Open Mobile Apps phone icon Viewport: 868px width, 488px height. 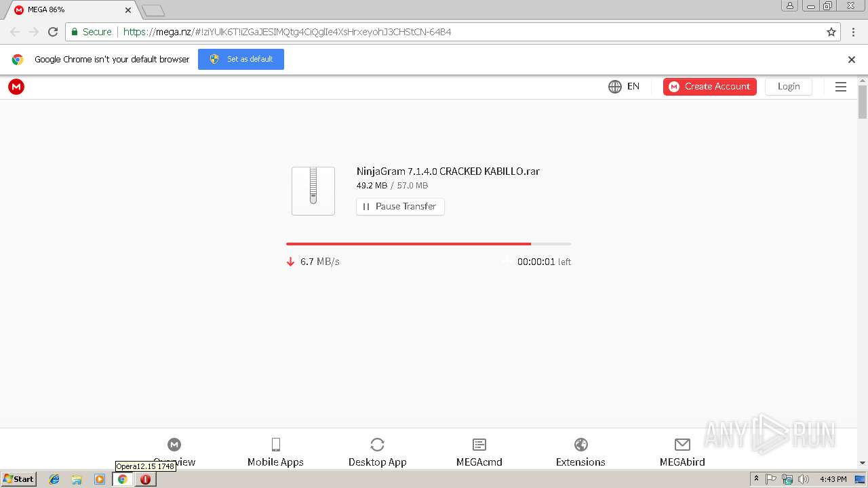pos(275,445)
